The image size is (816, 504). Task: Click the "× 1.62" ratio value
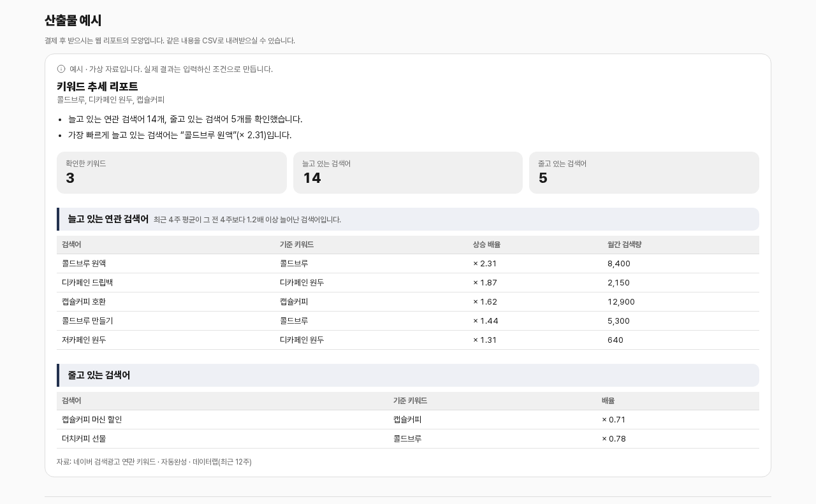(x=485, y=302)
